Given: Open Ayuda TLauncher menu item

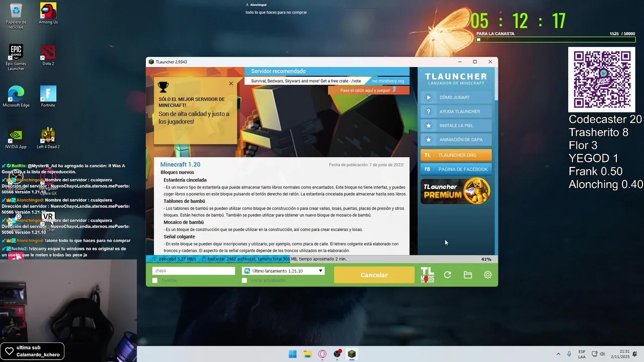Looking at the screenshot, I should click(456, 112).
